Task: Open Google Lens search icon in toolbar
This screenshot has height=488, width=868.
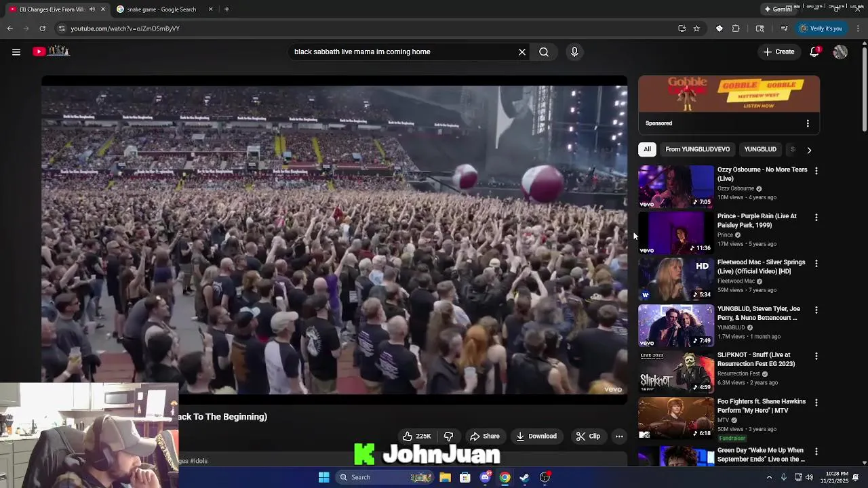Action: 759,28
